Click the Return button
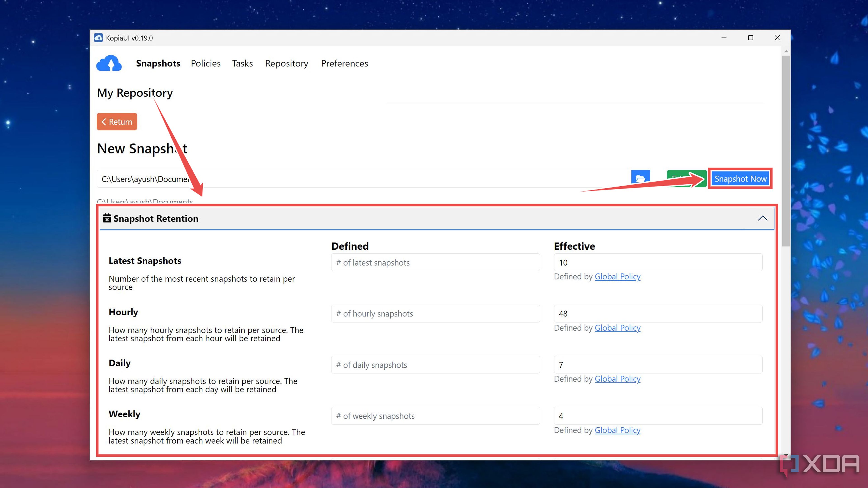The image size is (868, 488). 117,122
